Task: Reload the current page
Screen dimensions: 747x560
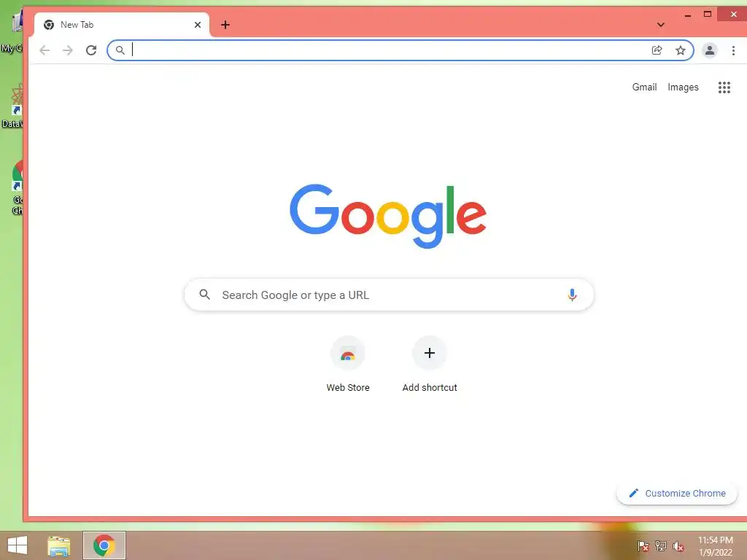Action: (x=91, y=50)
